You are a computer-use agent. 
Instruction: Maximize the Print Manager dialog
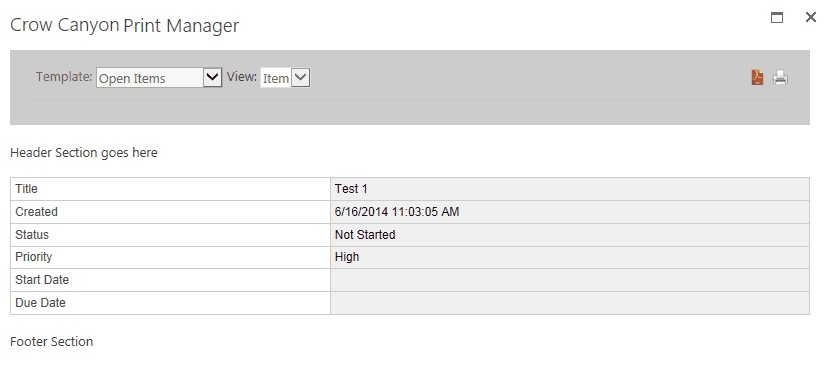[776, 18]
